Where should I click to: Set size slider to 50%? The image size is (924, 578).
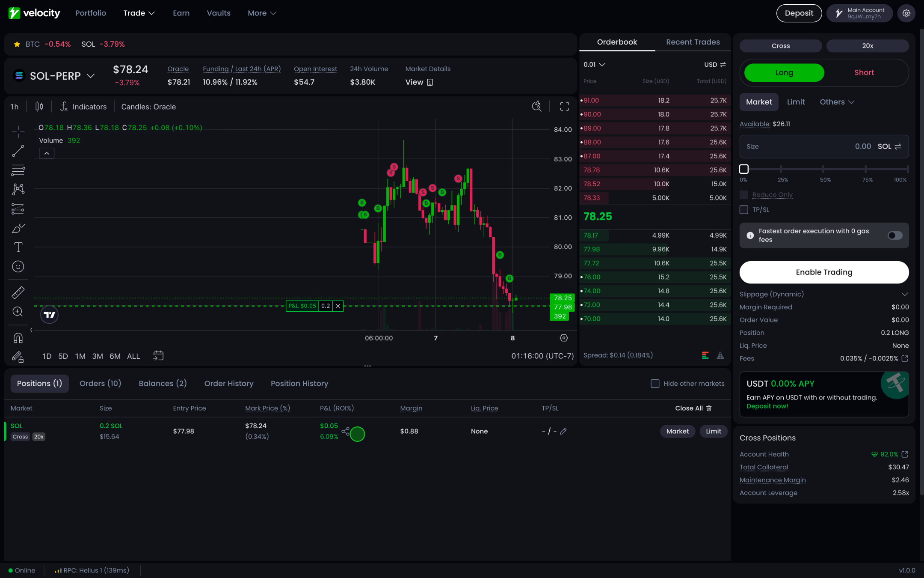tap(823, 169)
